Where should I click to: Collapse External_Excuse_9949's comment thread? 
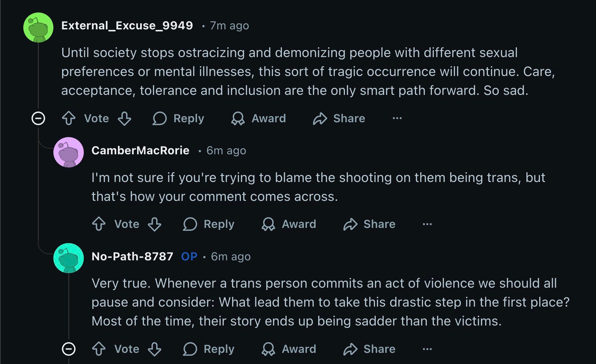[x=38, y=118]
